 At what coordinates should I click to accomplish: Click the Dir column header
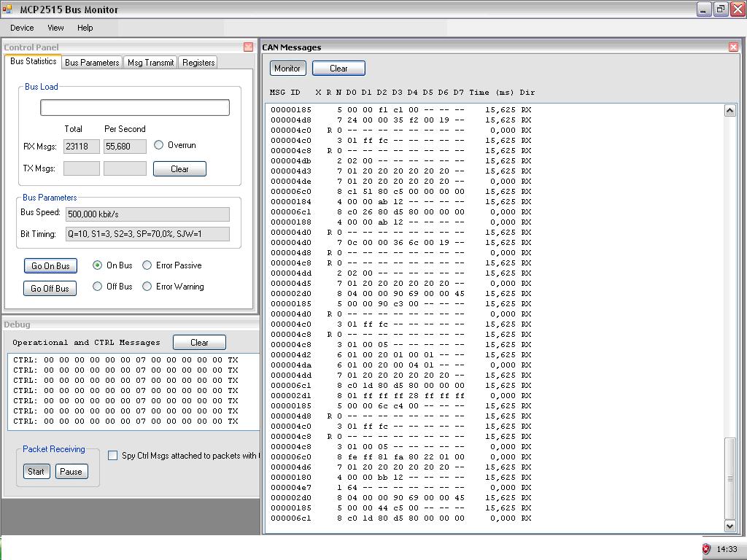(527, 93)
